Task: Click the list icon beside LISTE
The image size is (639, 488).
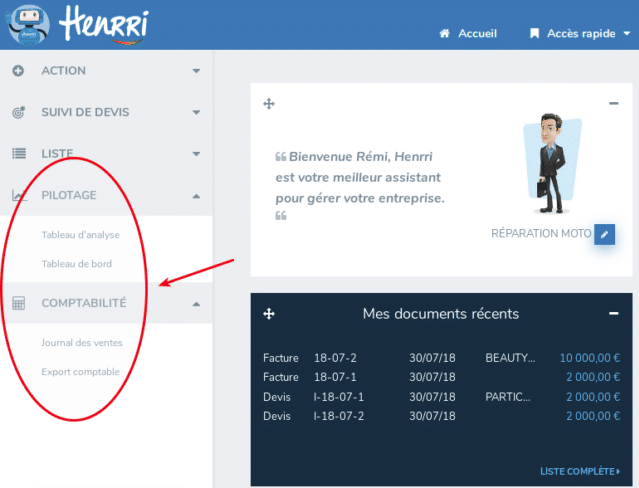Action: click(x=19, y=153)
